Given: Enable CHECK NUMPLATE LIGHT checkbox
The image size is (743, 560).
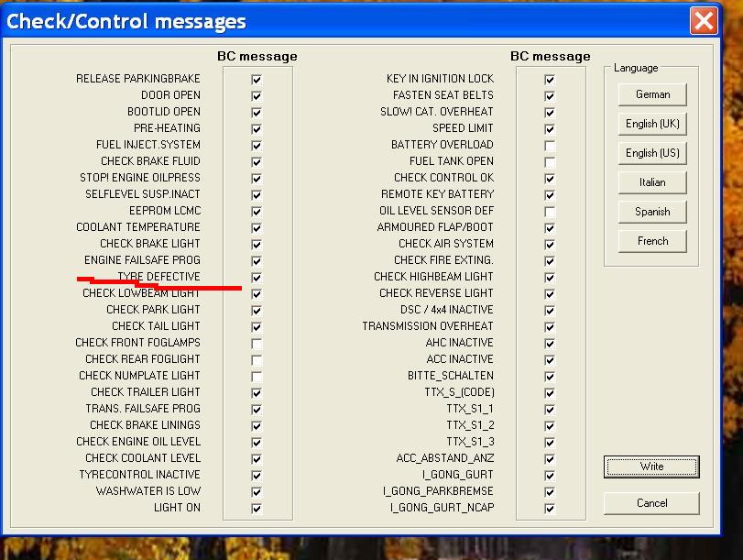Looking at the screenshot, I should click(x=257, y=377).
